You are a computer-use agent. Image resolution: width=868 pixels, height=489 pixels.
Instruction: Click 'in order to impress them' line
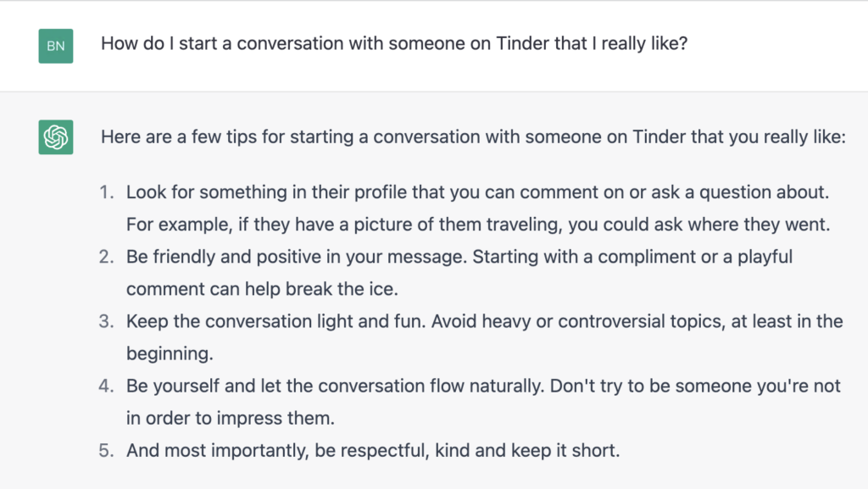[231, 418]
